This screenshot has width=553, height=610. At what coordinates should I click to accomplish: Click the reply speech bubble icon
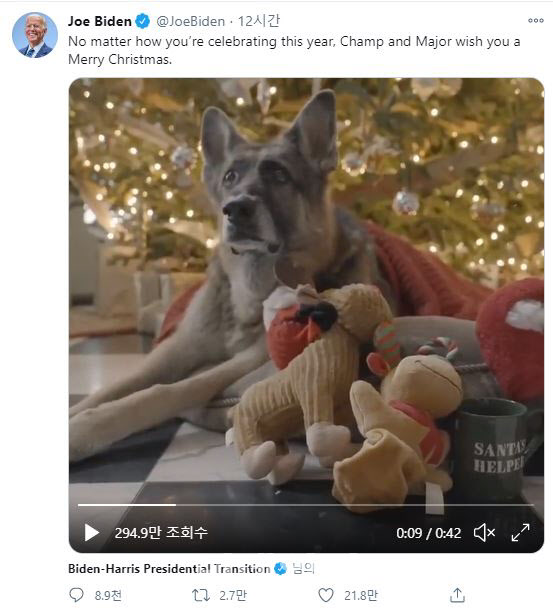pyautogui.click(x=76, y=595)
